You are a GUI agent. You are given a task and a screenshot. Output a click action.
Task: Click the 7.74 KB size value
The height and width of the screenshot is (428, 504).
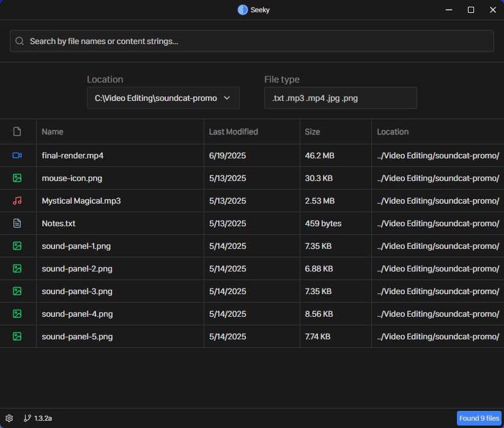pyautogui.click(x=317, y=336)
